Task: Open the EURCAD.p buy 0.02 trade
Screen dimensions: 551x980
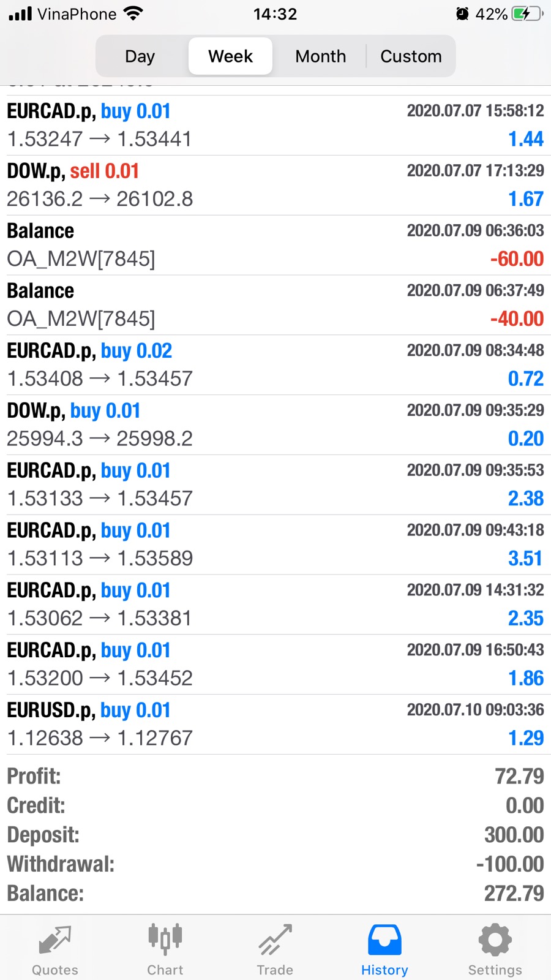Action: pos(275,365)
